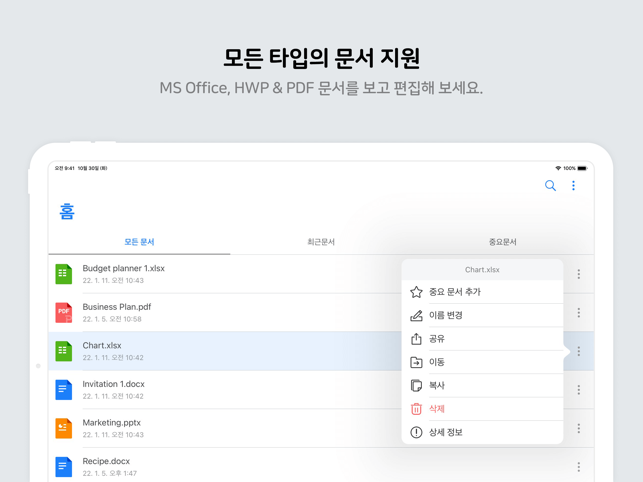Open search with the magnifier icon
This screenshot has height=482, width=643.
point(550,186)
